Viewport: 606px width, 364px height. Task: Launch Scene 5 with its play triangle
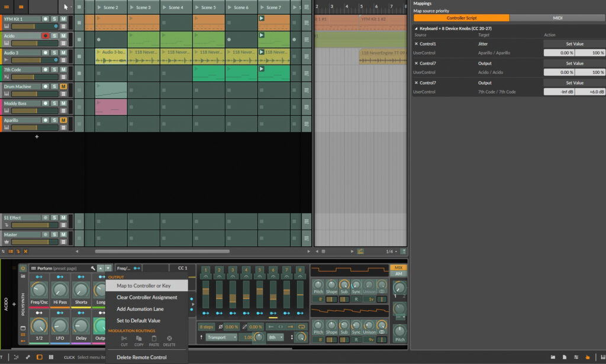coord(197,7)
